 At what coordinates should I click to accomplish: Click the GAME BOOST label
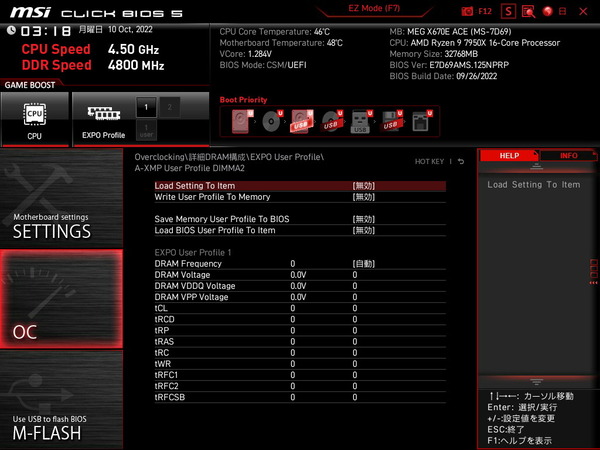pos(30,85)
